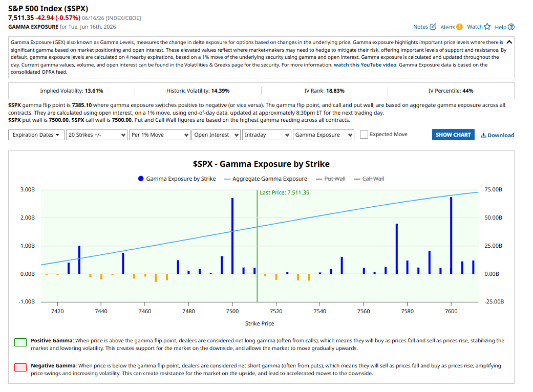Open the Intraday selector

click(266, 135)
